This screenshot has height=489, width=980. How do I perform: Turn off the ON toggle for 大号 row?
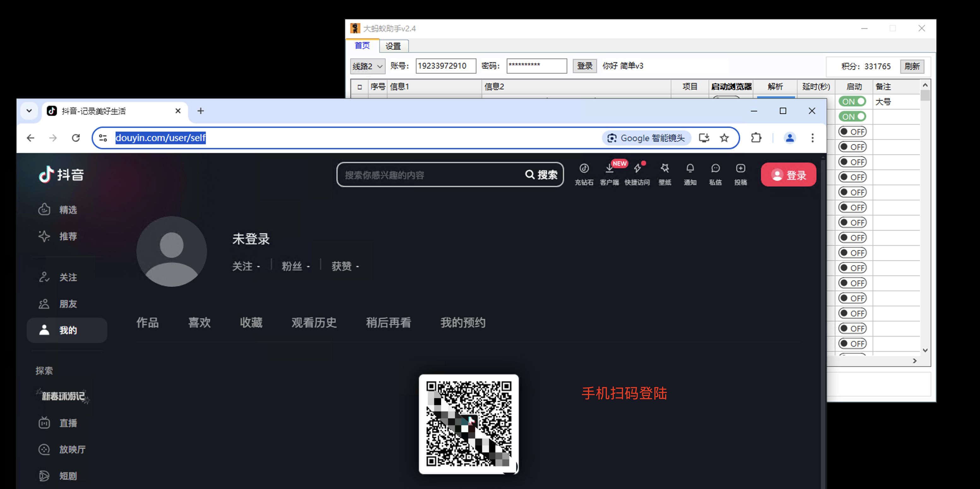(852, 102)
